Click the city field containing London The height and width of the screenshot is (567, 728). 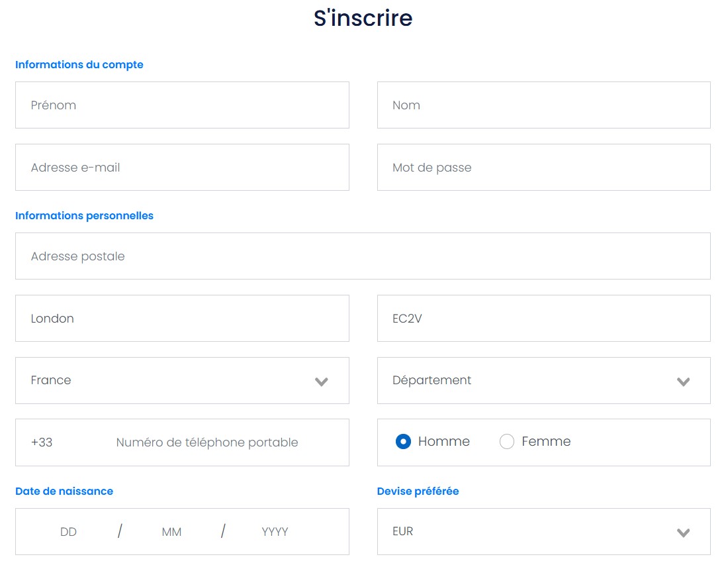(182, 319)
